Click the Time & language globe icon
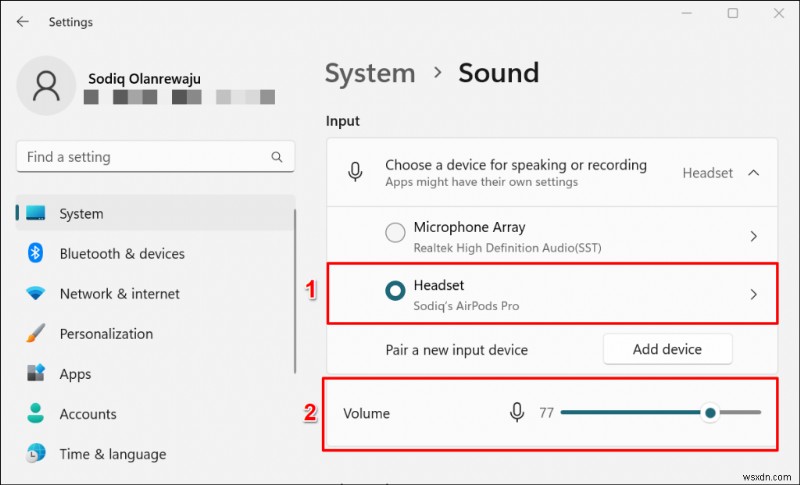800x485 pixels. pos(36,454)
